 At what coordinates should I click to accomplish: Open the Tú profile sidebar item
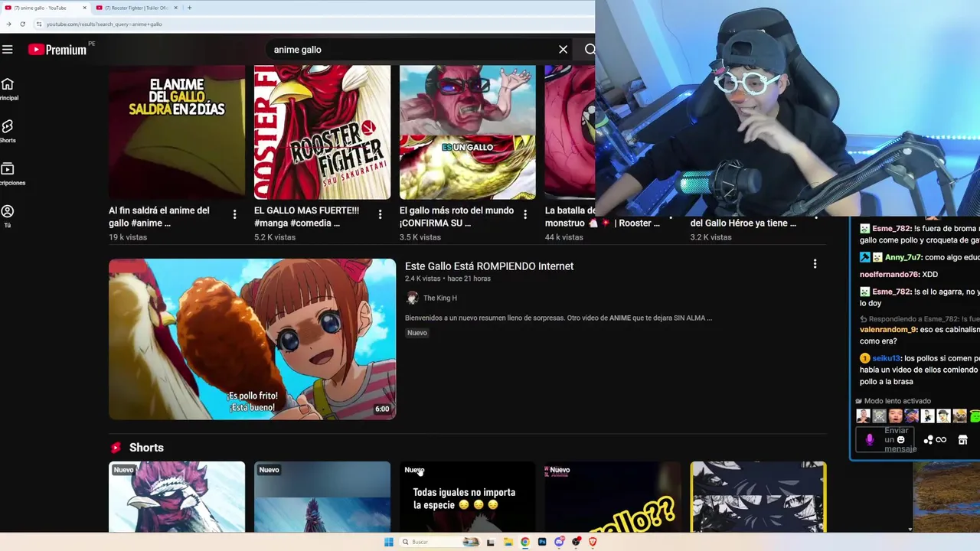pos(8,216)
